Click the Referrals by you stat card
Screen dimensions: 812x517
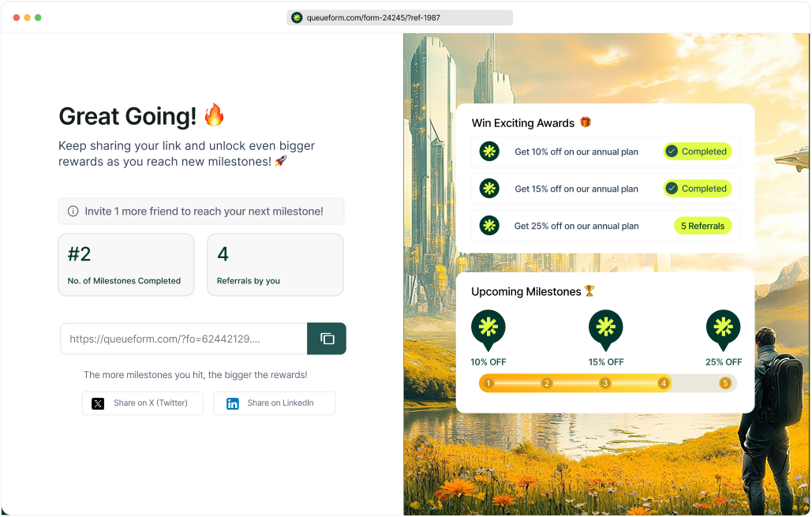[275, 264]
